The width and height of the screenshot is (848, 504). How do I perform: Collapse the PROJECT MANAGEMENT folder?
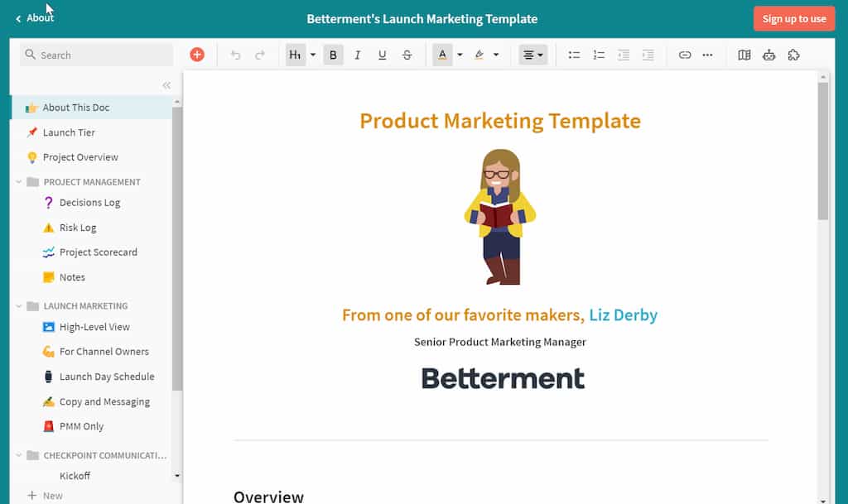(x=18, y=182)
